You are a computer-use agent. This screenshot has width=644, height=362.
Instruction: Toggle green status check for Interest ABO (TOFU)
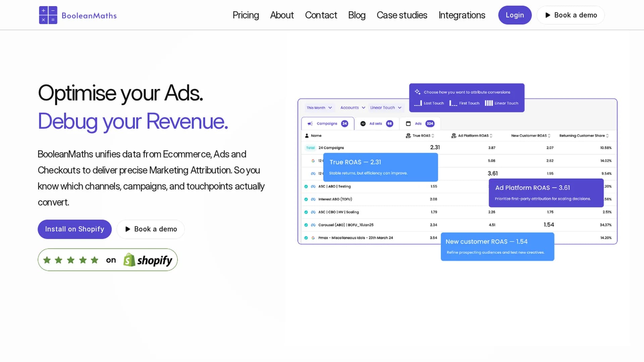pos(306,199)
